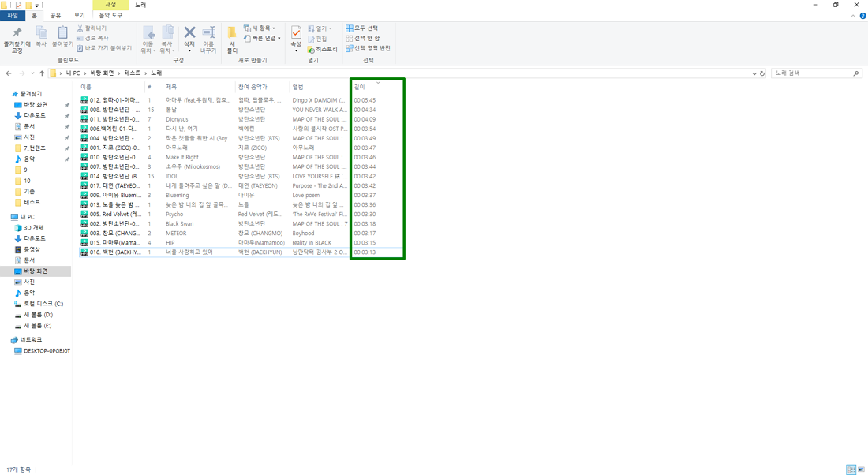Click the back arrow navigation button
This screenshot has width=868, height=475.
pyautogui.click(x=9, y=73)
